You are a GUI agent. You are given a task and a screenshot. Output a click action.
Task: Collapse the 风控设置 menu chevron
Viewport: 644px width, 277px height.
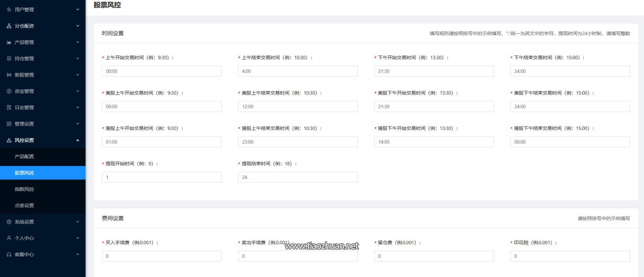click(78, 140)
